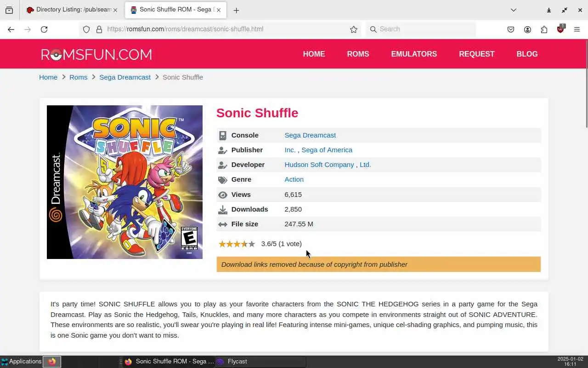Open the Ltd. developer link

tap(365, 165)
